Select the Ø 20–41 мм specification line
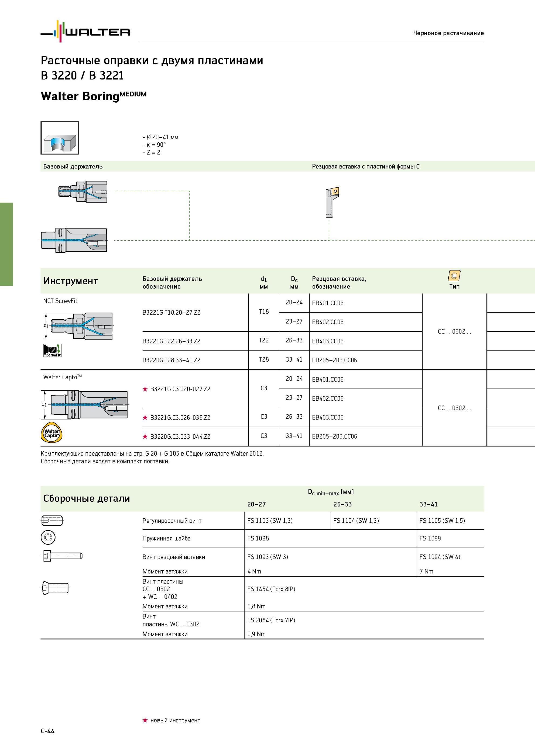535x756 pixels. click(x=160, y=137)
